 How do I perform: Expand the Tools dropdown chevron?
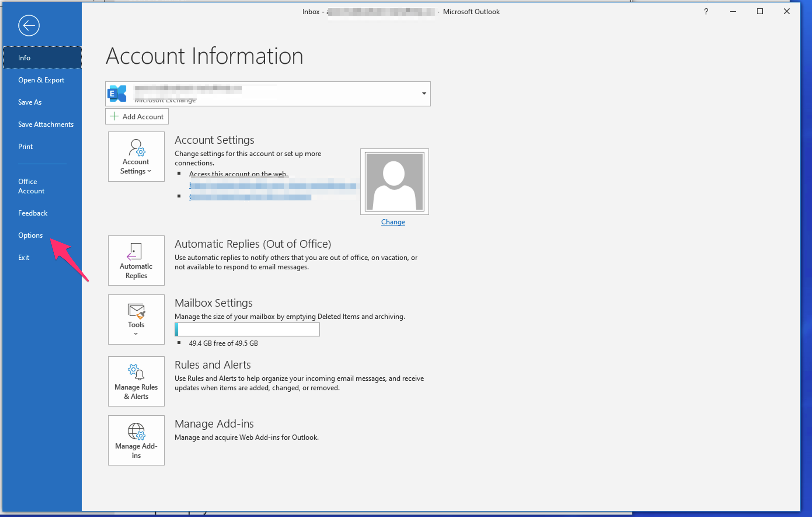(x=136, y=333)
